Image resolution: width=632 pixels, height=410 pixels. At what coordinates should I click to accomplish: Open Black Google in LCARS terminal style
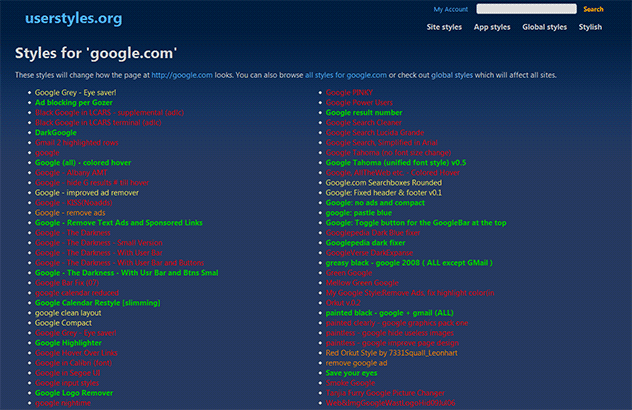coord(98,123)
